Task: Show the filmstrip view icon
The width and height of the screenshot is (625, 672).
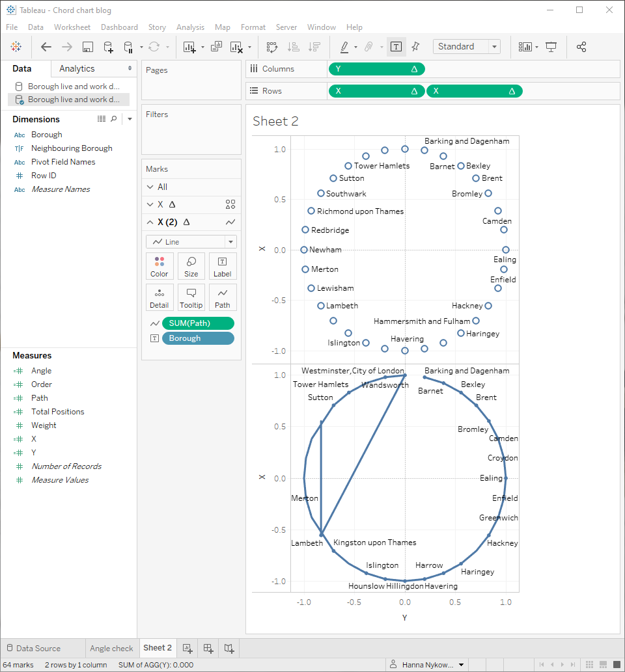Action: click(x=603, y=665)
